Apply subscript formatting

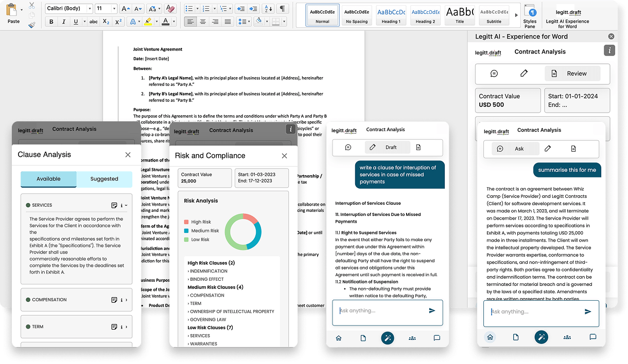[x=106, y=22]
